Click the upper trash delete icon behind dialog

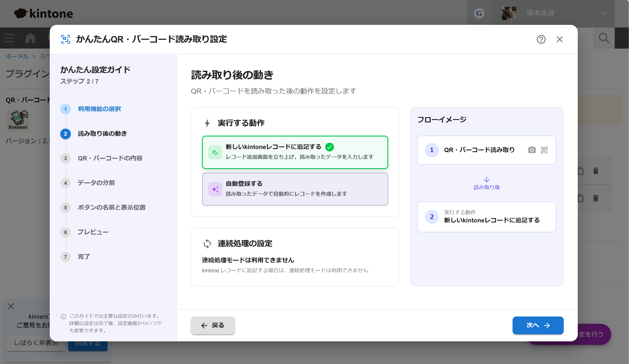click(596, 171)
